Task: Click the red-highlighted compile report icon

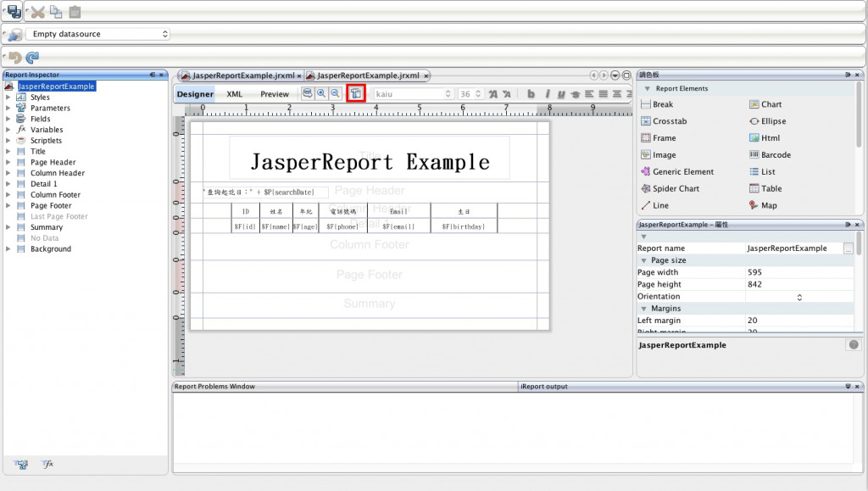Action: (x=356, y=93)
